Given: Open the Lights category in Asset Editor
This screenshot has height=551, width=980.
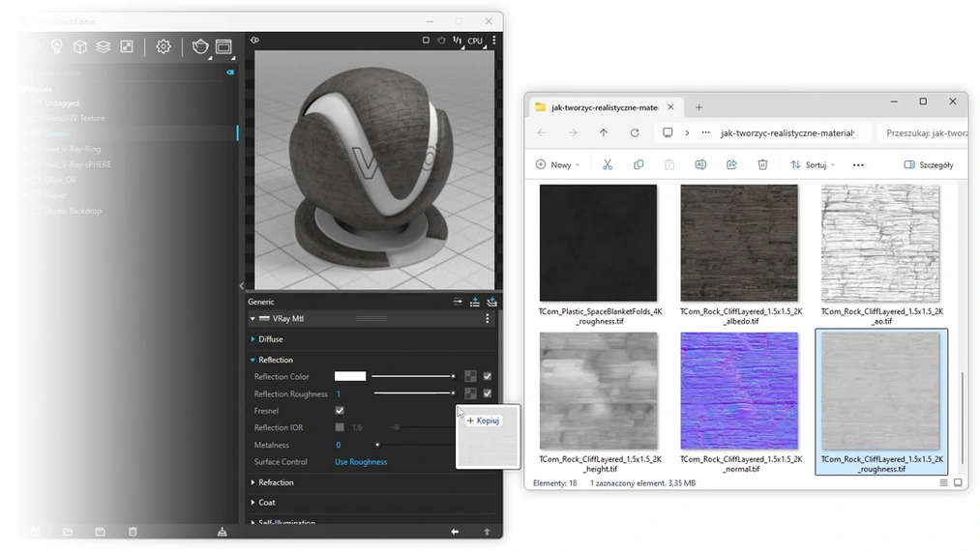Looking at the screenshot, I should coord(57,46).
